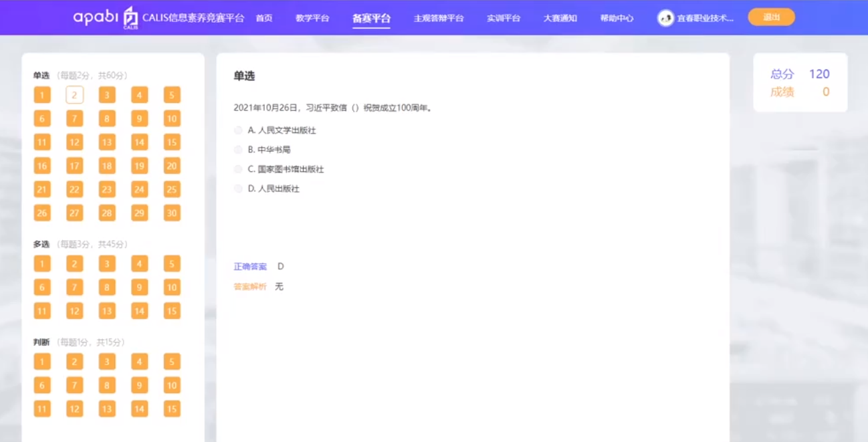868x442 pixels.
Task: Open 判断 question 5
Action: (172, 362)
